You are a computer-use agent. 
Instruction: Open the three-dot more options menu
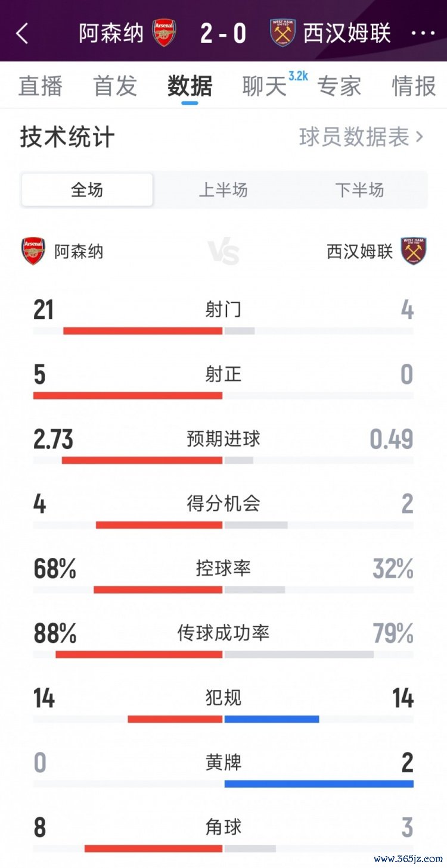(x=423, y=33)
